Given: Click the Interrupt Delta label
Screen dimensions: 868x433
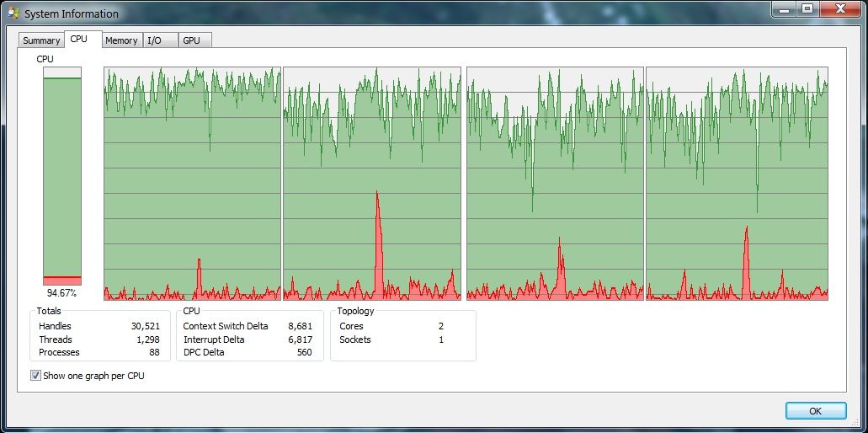Looking at the screenshot, I should point(214,339).
